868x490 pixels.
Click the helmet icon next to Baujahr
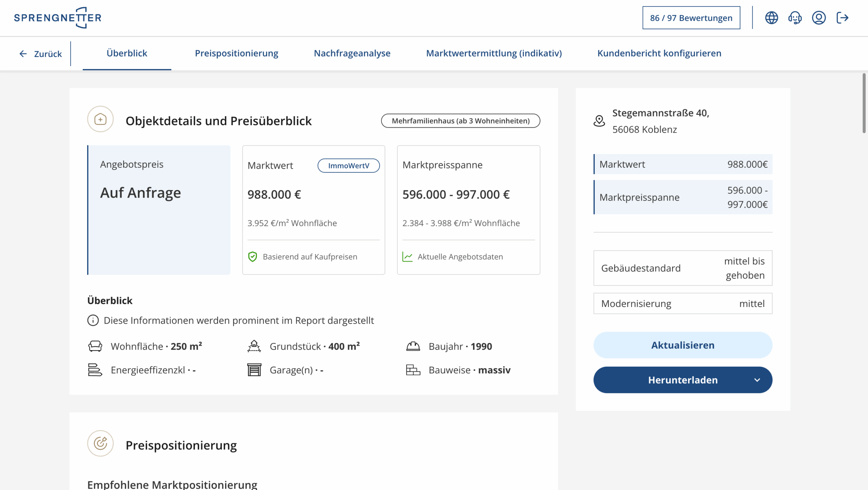[413, 346]
